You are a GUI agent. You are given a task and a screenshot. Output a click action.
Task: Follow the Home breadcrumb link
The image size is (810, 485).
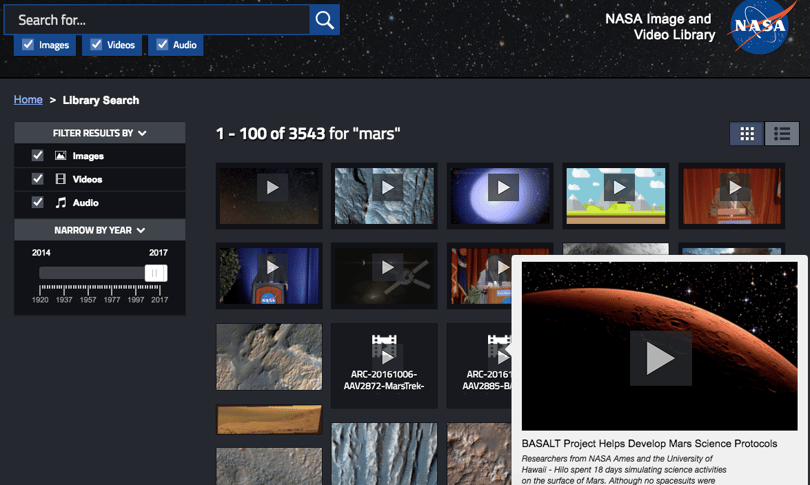tap(28, 100)
